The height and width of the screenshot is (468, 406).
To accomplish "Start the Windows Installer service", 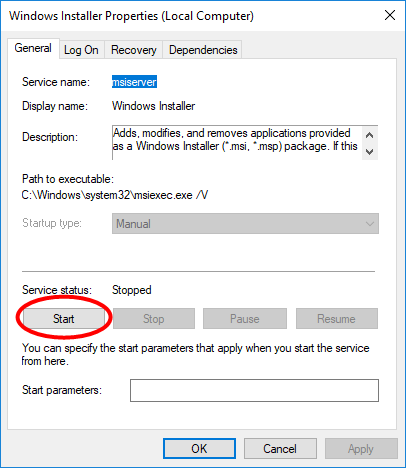I will 64,319.
